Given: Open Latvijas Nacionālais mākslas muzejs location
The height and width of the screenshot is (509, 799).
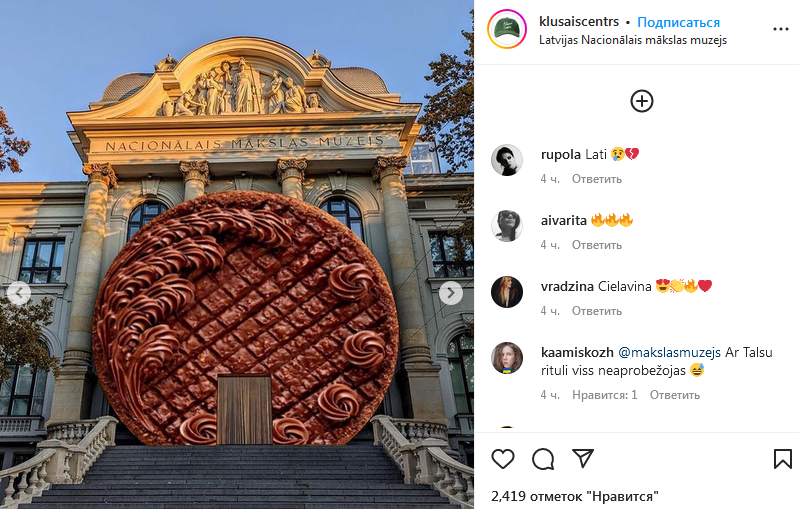Looking at the screenshot, I should pyautogui.click(x=633, y=40).
